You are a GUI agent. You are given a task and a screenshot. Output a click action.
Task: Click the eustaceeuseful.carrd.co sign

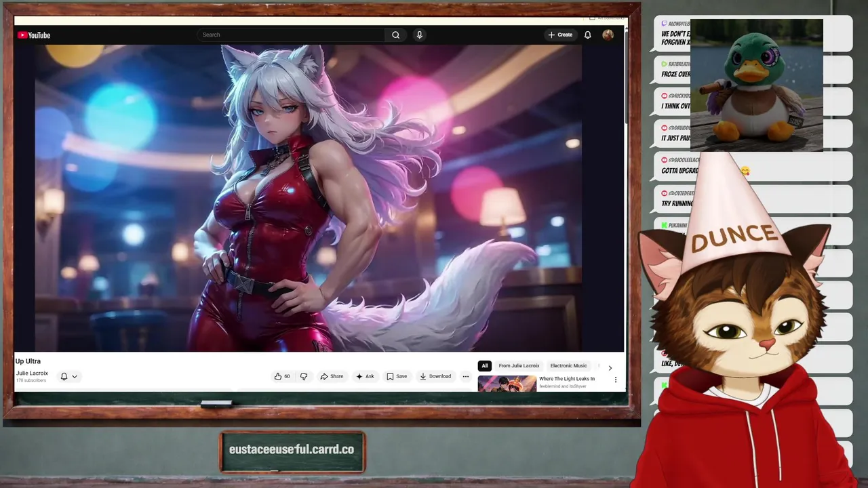[x=292, y=451]
